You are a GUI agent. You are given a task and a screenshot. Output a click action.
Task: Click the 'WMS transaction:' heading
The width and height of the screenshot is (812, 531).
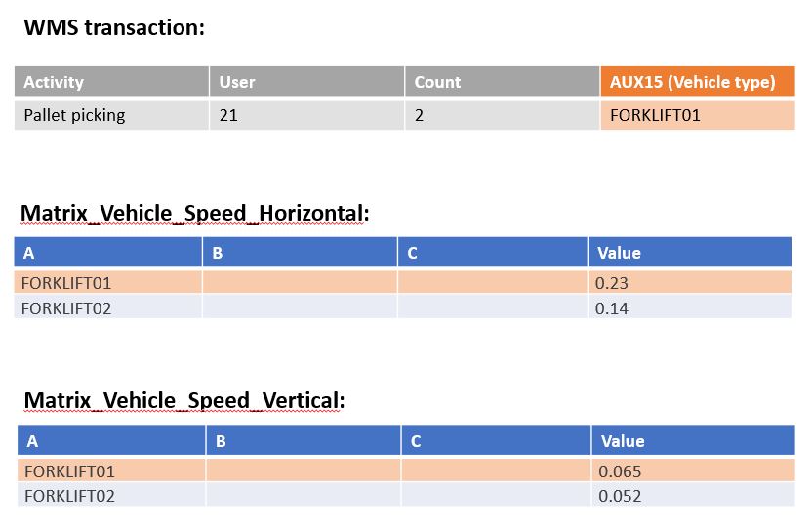tap(114, 27)
